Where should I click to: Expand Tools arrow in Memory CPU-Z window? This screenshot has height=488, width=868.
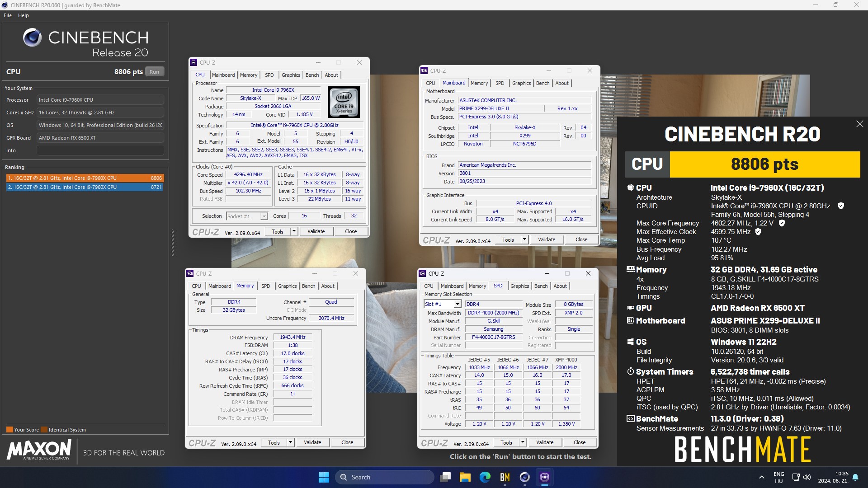point(290,442)
